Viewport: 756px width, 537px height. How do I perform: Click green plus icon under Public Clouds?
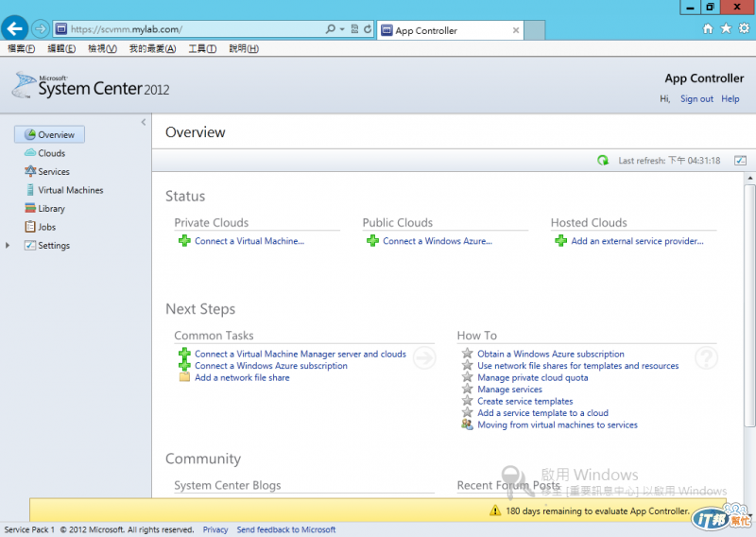tap(372, 240)
